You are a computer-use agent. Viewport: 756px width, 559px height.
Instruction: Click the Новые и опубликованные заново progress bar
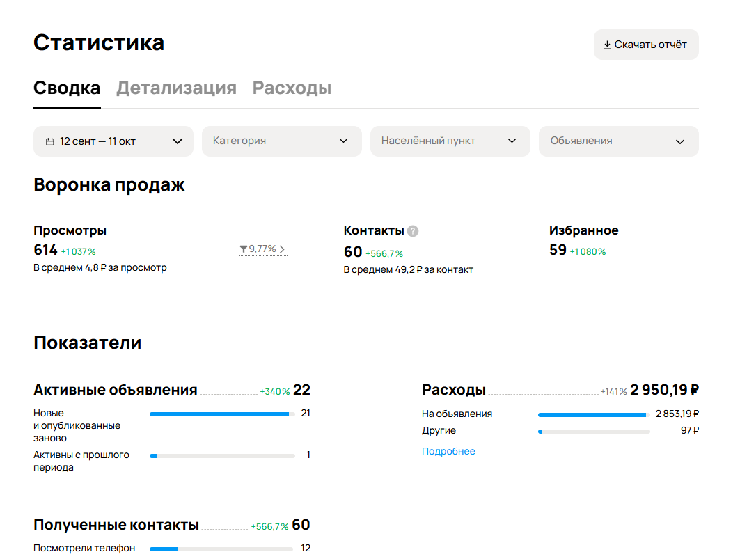pos(222,414)
